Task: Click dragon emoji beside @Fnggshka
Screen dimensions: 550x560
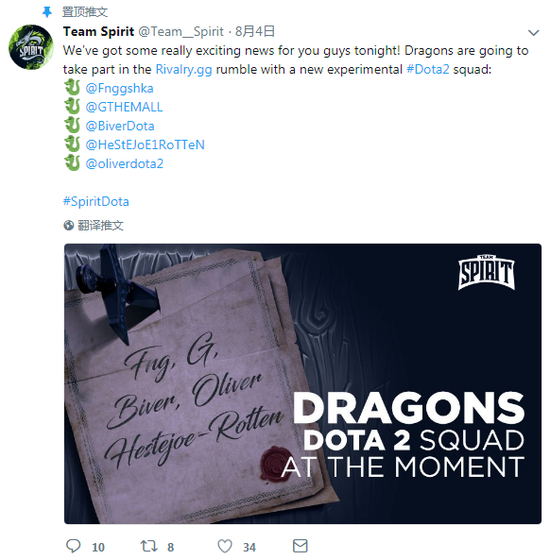Action: click(72, 88)
